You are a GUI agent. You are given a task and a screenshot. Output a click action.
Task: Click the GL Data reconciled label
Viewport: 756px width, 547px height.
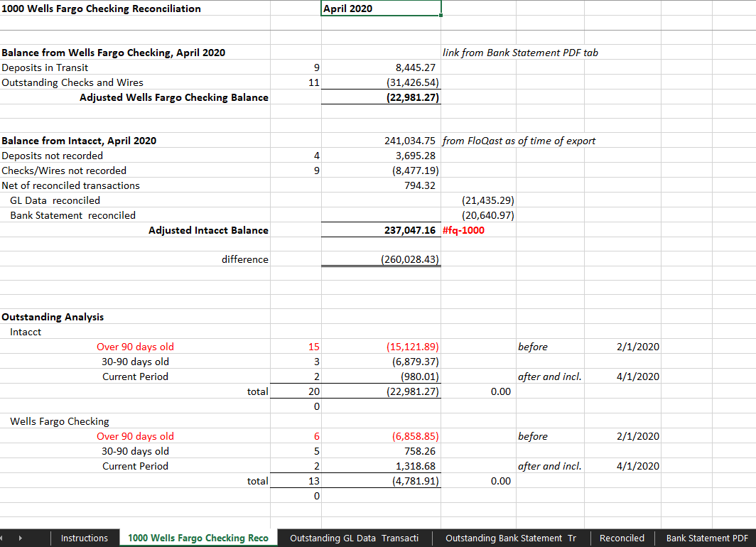pos(55,200)
